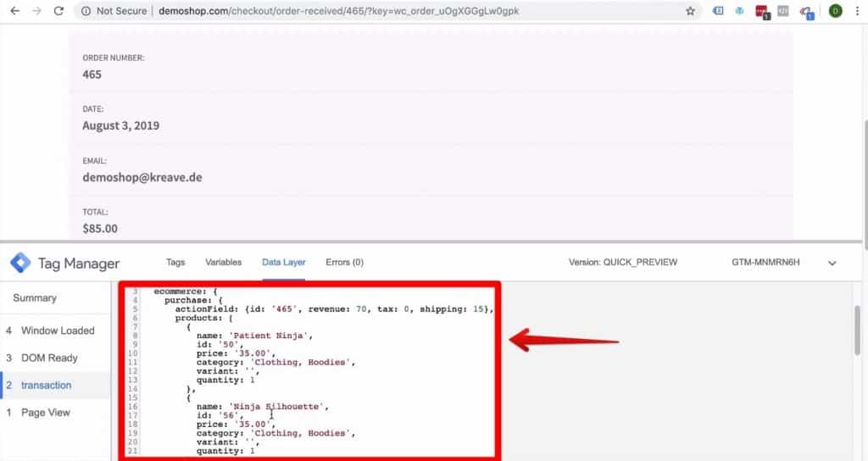The image size is (868, 461).
Task: Choose the DOM Ready event
Action: [x=49, y=358]
